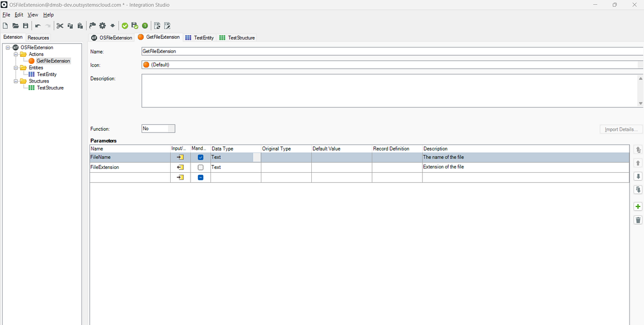Select GetFileExtension under Actions

pyautogui.click(x=52, y=61)
